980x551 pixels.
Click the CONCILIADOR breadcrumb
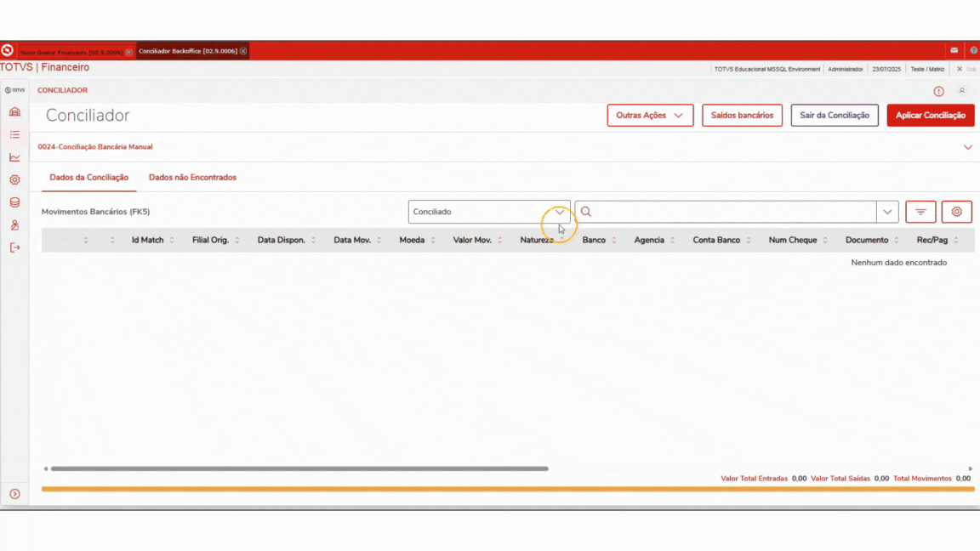click(x=62, y=91)
